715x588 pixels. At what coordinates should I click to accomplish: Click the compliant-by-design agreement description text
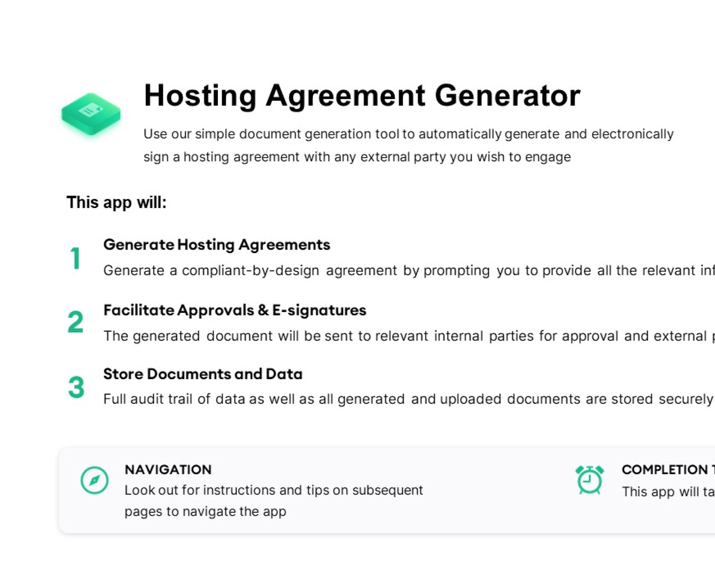click(x=407, y=270)
